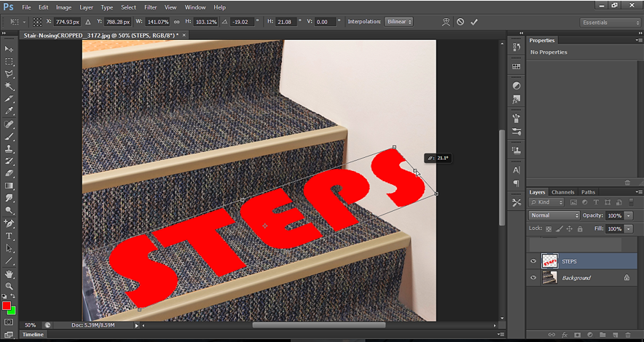The width and height of the screenshot is (644, 342).
Task: Select the Pen tool
Action: (9, 223)
